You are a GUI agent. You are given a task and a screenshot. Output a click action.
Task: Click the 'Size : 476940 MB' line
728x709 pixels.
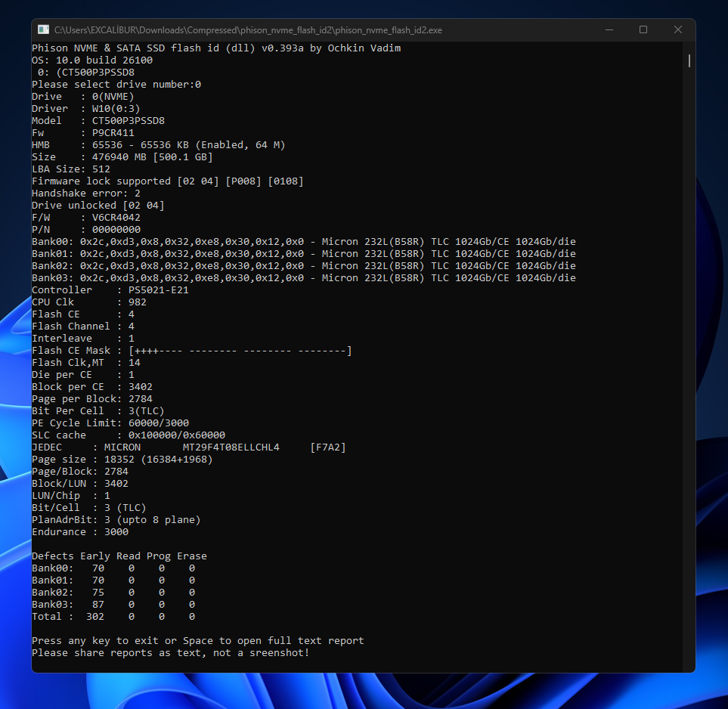point(122,157)
